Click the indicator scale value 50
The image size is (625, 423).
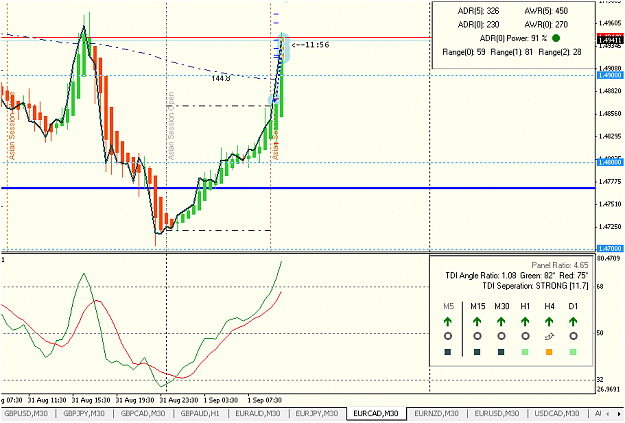pos(600,333)
